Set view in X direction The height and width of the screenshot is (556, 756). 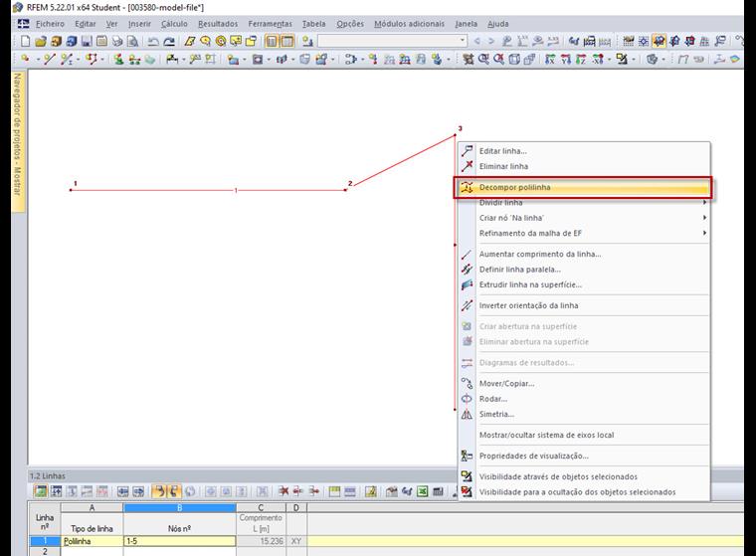pyautogui.click(x=550, y=60)
